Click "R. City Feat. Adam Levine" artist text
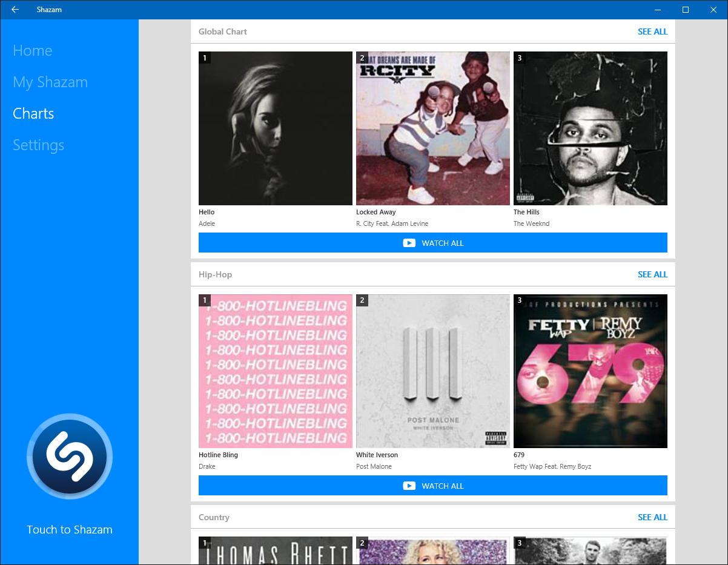The image size is (728, 565). [x=392, y=223]
